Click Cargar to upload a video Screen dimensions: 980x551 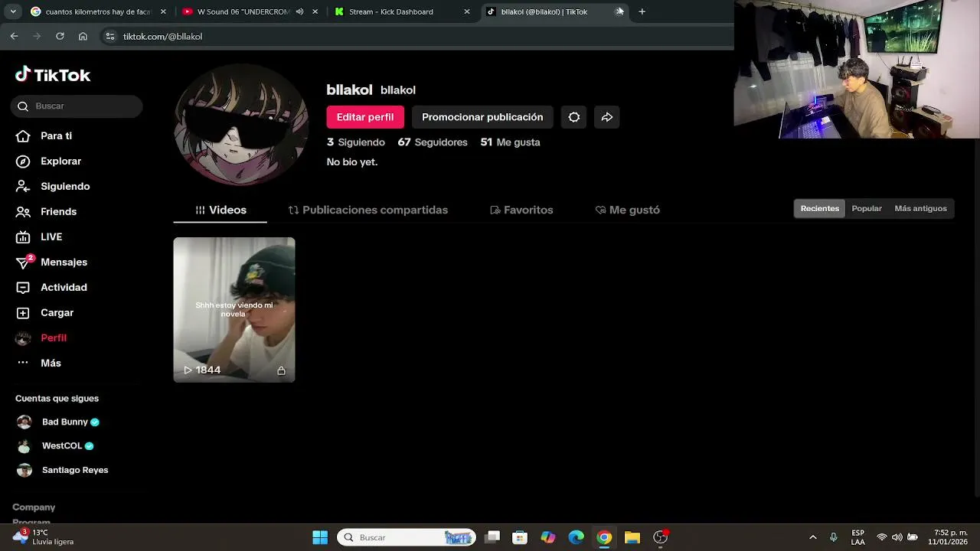point(45,312)
